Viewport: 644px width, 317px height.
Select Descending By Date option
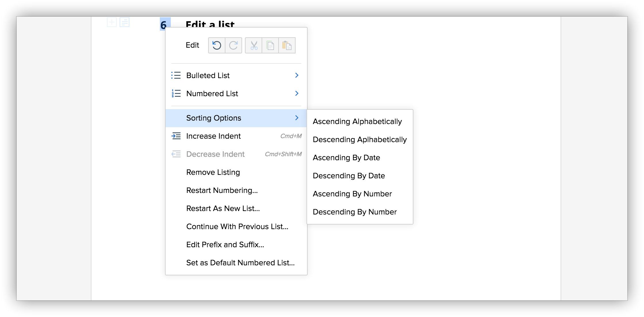(x=349, y=176)
